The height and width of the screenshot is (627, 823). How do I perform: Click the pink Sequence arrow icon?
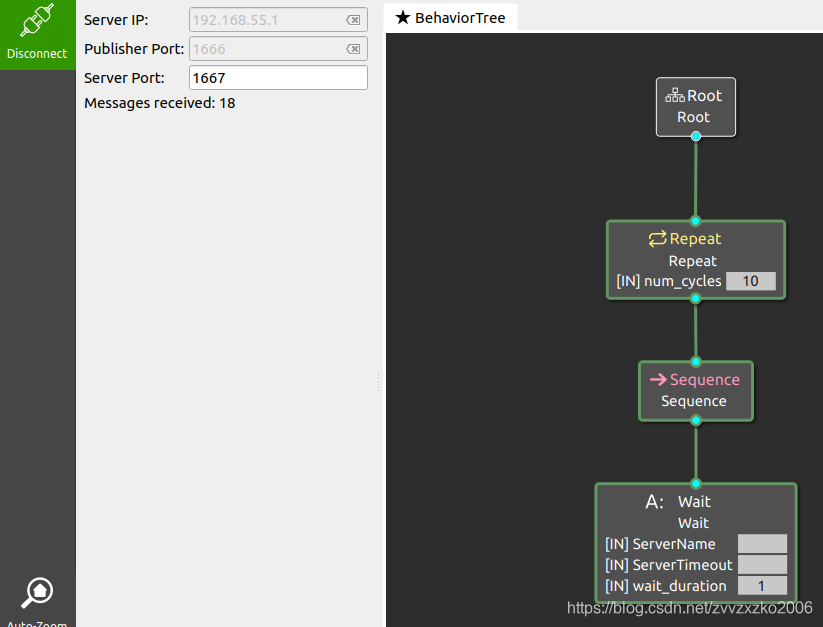658,379
